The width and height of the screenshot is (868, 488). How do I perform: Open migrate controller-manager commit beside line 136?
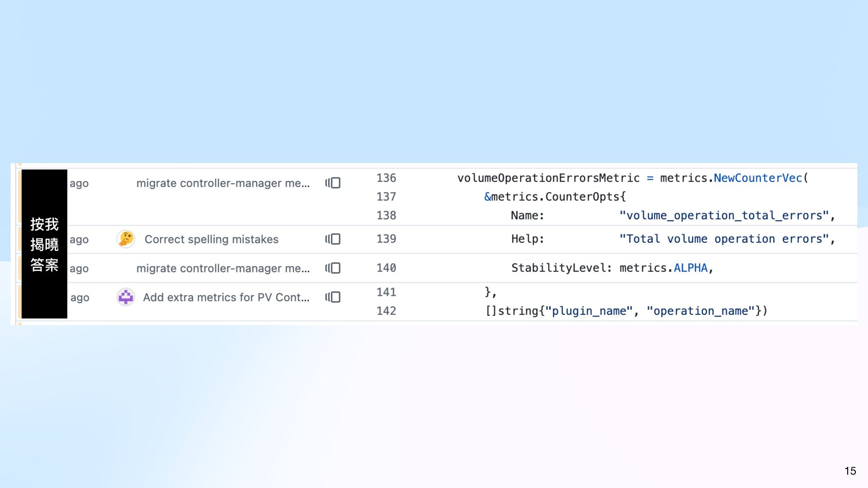(223, 183)
